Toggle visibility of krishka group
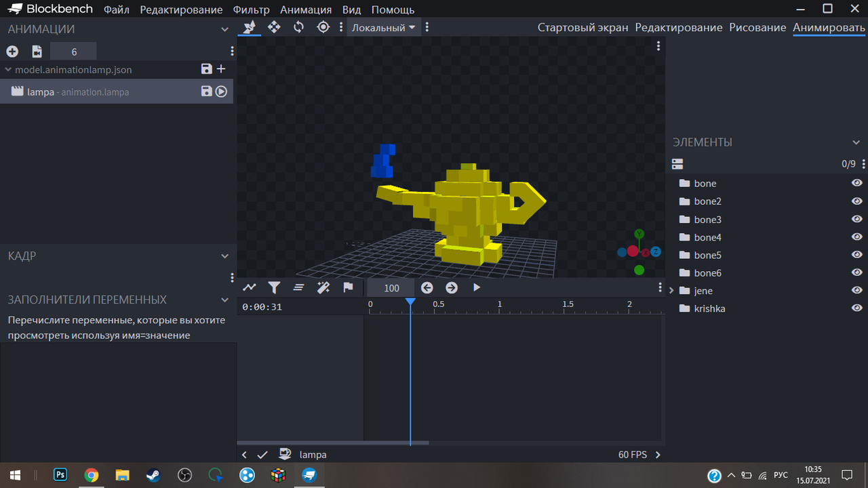Viewport: 868px width, 488px height. (856, 308)
